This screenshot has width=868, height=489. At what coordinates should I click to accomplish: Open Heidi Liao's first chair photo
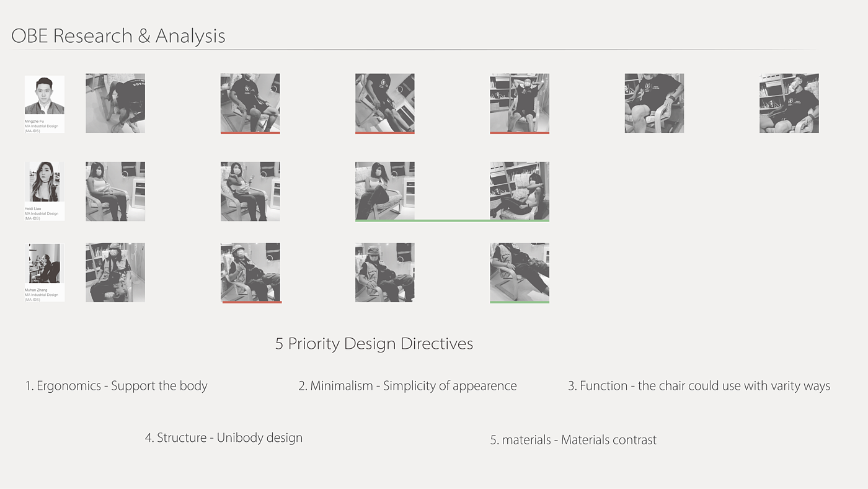[115, 191]
